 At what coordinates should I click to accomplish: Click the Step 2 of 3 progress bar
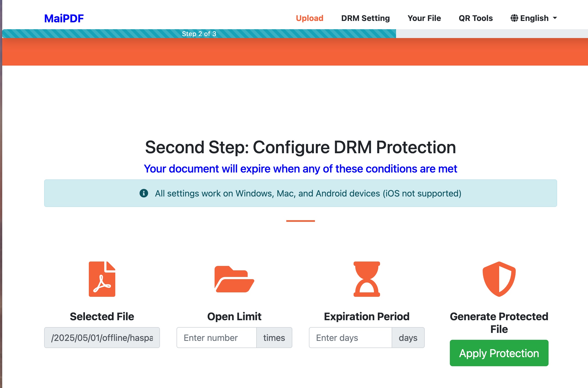[199, 34]
